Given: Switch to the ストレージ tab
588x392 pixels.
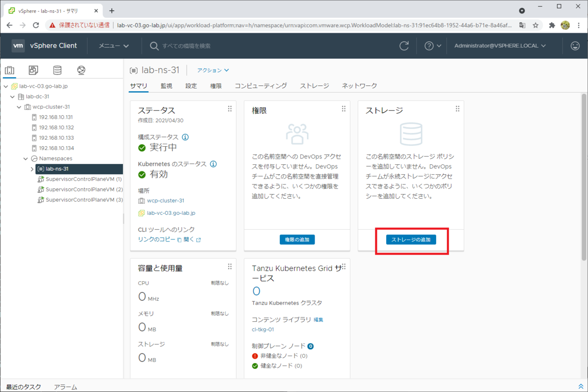Looking at the screenshot, I should pyautogui.click(x=315, y=86).
